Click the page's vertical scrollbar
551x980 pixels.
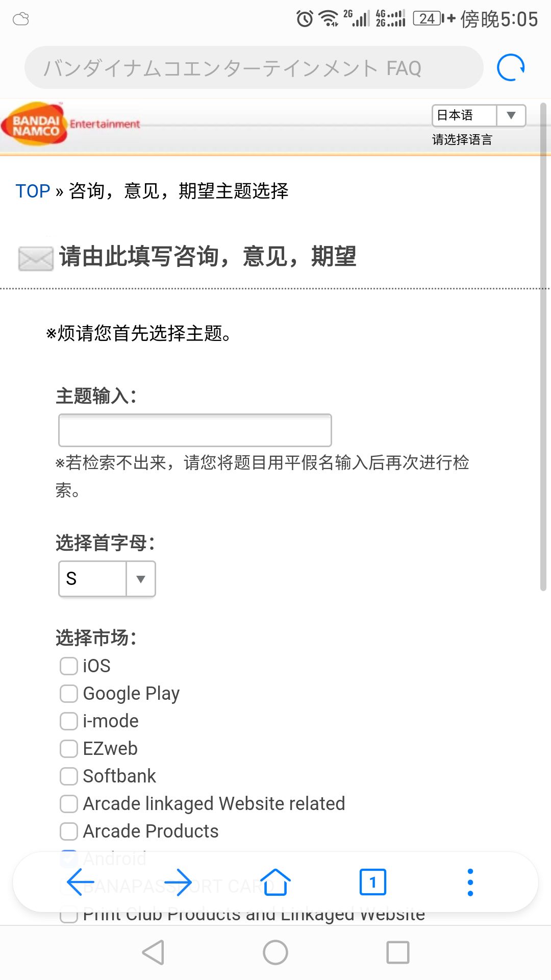pos(543,347)
